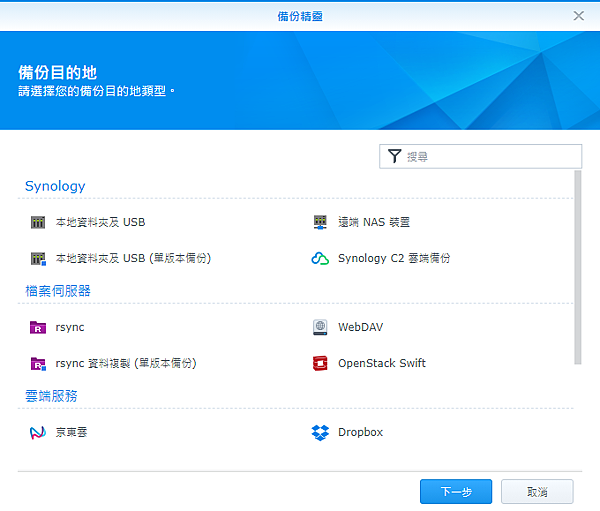Choose the 遠端 NAS 裝置 icon
This screenshot has width=600, height=511.
coord(320,222)
